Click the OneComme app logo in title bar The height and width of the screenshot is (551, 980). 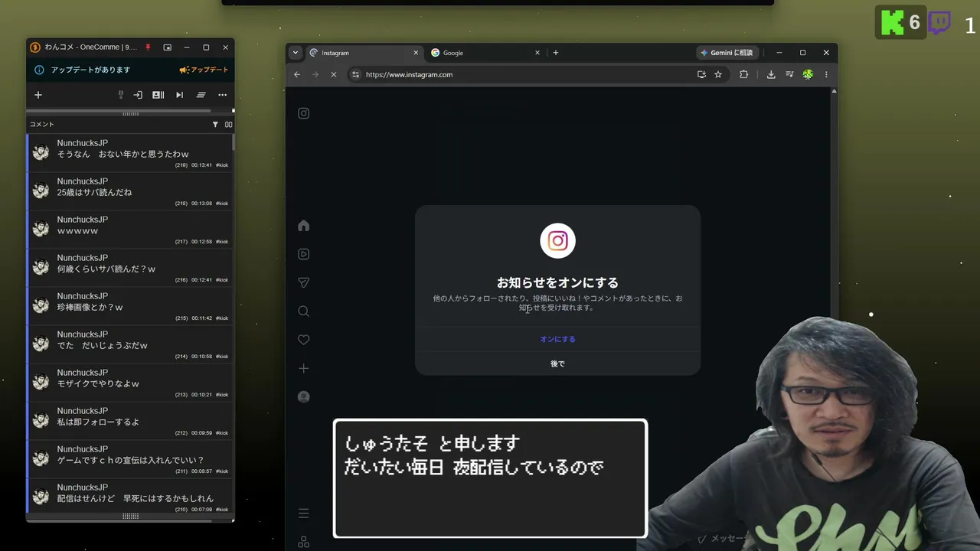[x=35, y=47]
